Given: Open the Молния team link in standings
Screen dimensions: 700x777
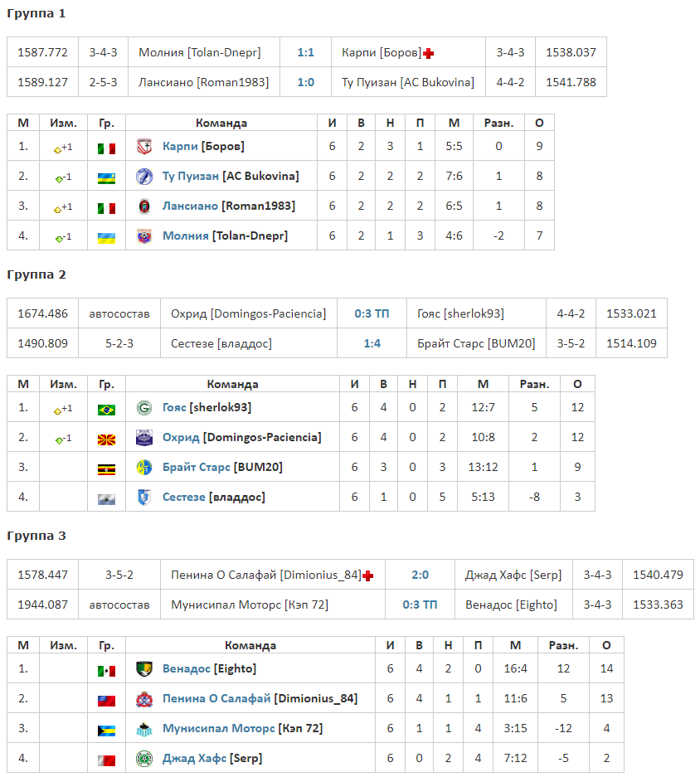Looking at the screenshot, I should point(186,236).
